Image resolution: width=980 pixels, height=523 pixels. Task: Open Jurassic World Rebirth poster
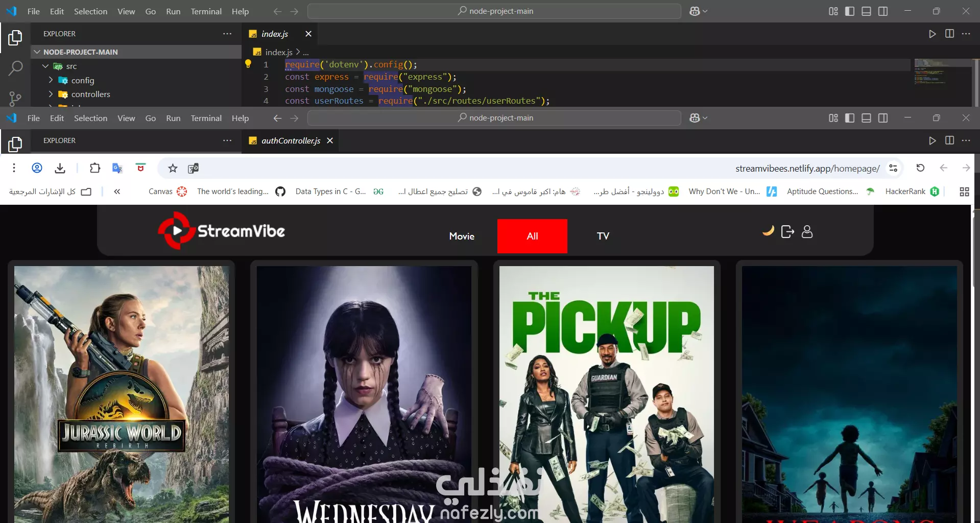(122, 394)
